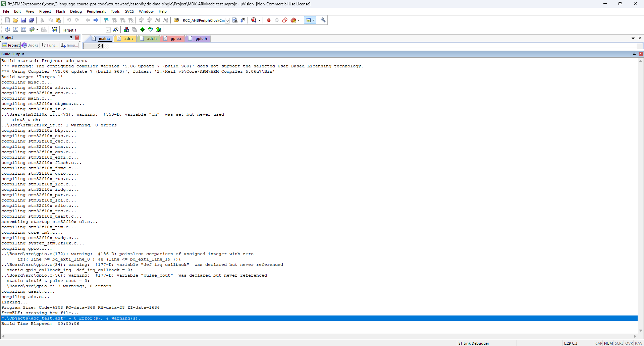644x346 pixels.
Task: Save all files with the toolbar icon
Action: tap(32, 20)
